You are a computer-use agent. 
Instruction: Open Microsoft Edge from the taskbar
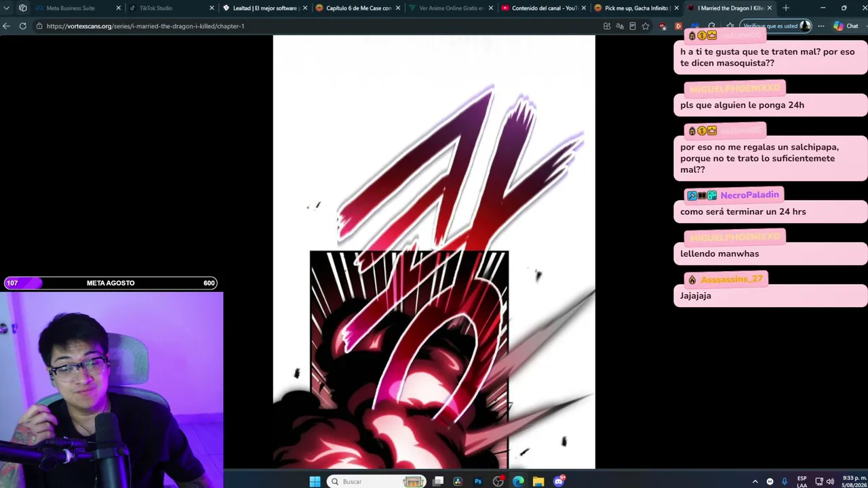[518, 481]
